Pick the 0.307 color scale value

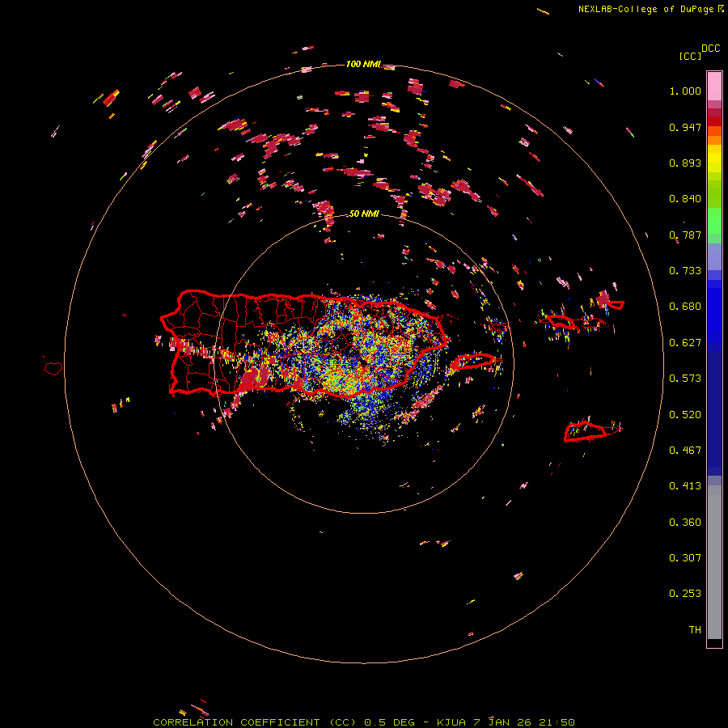(x=685, y=558)
